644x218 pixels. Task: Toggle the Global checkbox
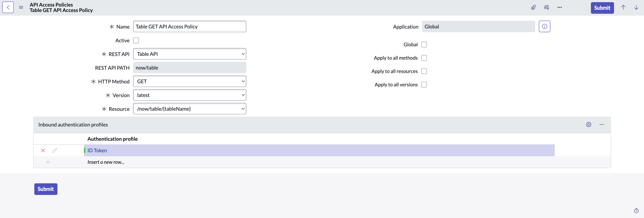[424, 44]
